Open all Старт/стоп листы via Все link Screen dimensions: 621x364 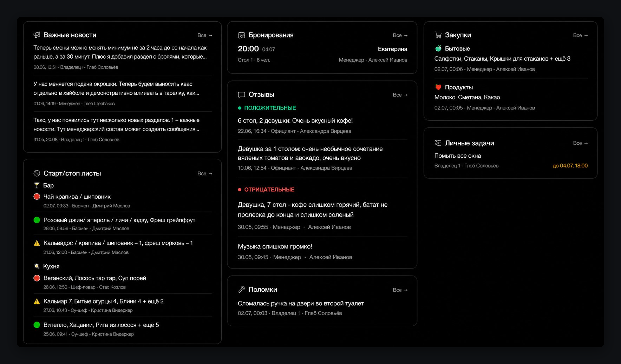(205, 173)
